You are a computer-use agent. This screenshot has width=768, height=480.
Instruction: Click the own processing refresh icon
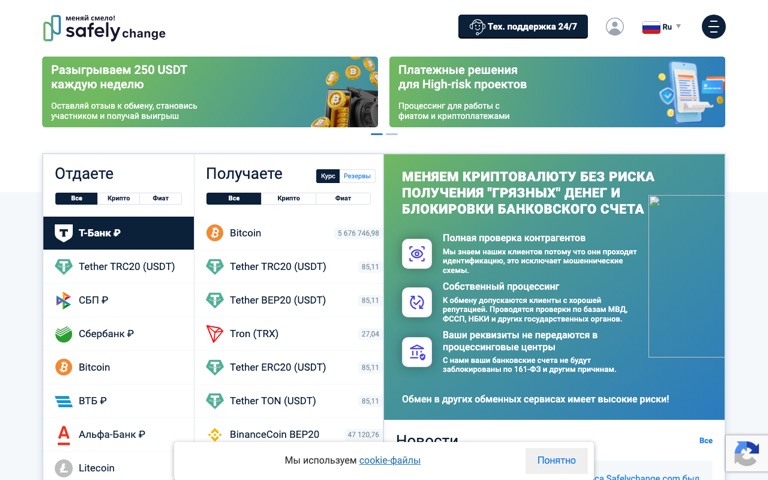click(417, 302)
